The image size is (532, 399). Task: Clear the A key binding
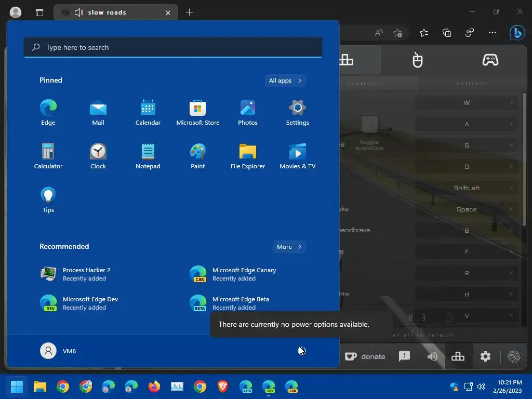pyautogui.click(x=511, y=124)
